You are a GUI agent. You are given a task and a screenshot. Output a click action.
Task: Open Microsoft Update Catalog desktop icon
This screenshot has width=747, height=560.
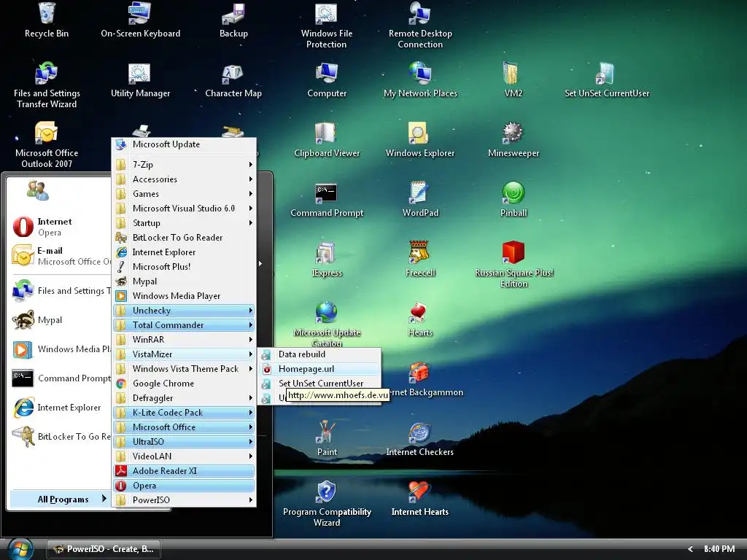point(327,324)
